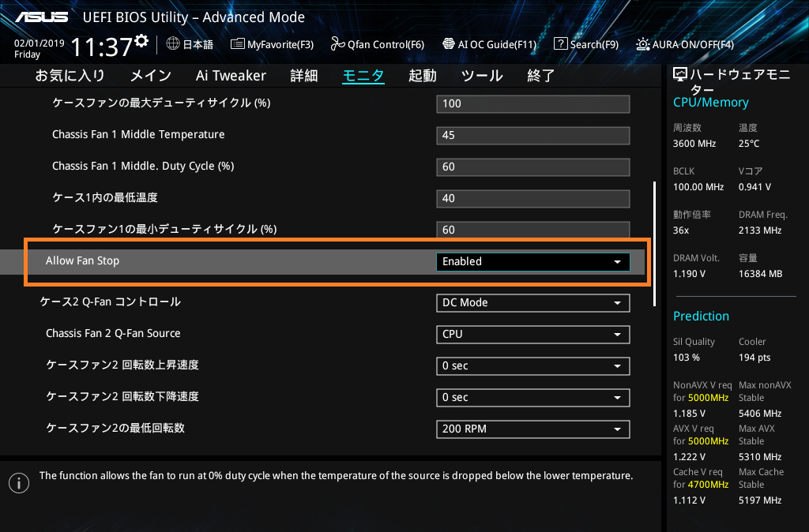Click the 16384 MB capacity value

pos(761,274)
